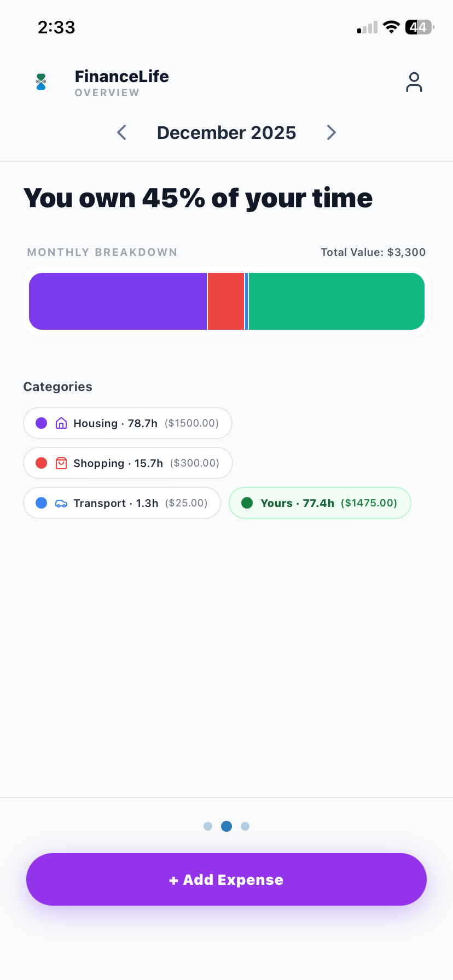The image size is (453, 980).
Task: Select the Transport car icon
Action: (61, 503)
